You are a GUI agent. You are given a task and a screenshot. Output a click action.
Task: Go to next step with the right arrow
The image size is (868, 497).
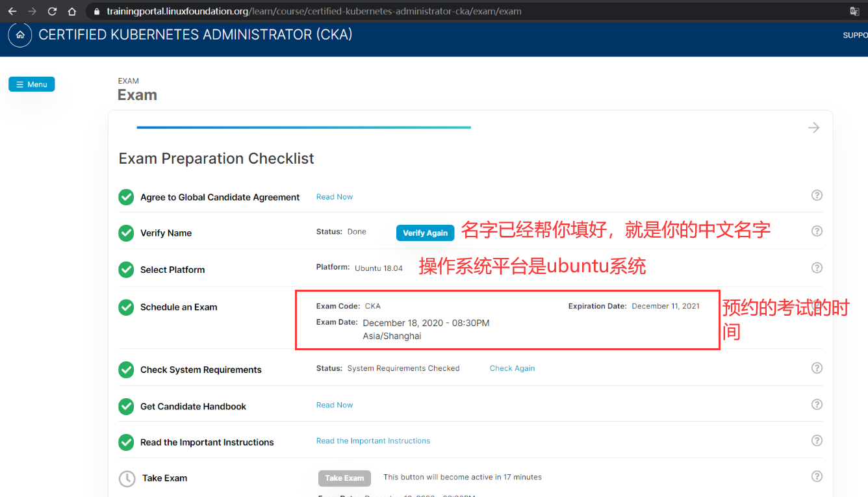[x=813, y=128]
